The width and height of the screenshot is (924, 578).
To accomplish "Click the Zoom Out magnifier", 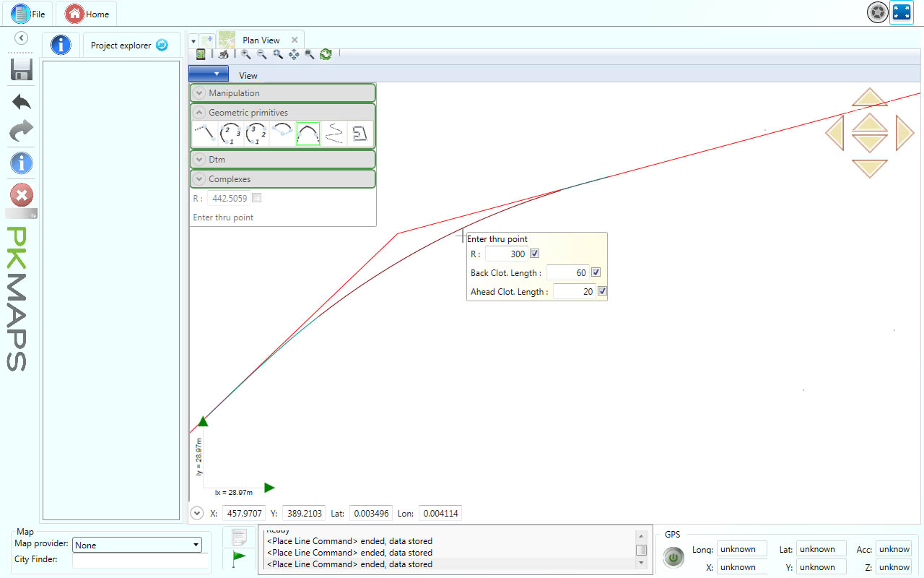I will tap(262, 54).
